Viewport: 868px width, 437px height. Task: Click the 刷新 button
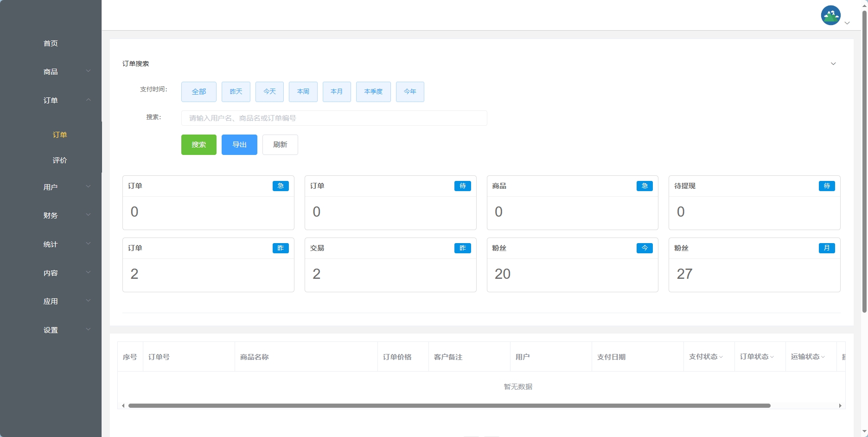pyautogui.click(x=280, y=145)
